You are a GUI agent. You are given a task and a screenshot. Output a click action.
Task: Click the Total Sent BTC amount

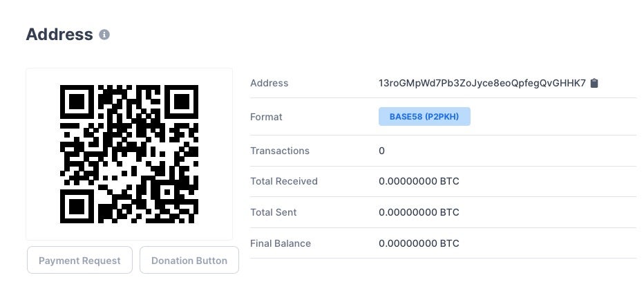pos(419,212)
